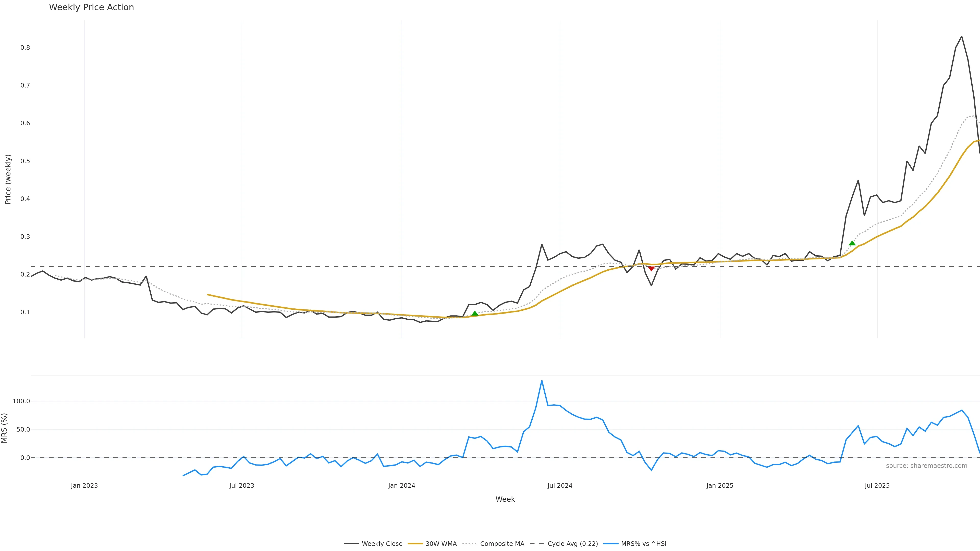Click the Weekly Price Action chart title
This screenshot has height=551, width=980.
[91, 7]
